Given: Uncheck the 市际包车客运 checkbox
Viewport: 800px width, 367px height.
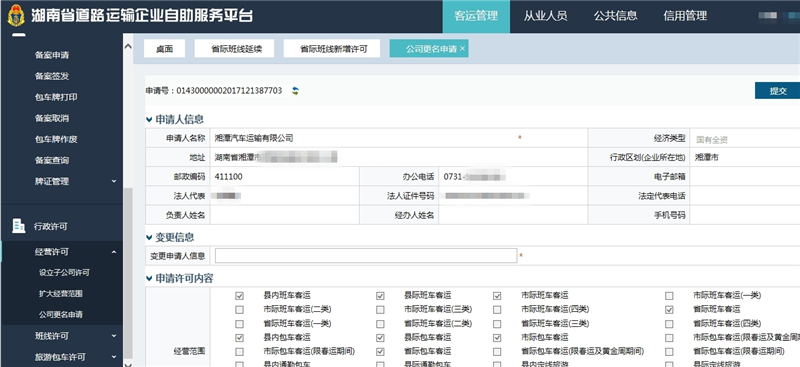Looking at the screenshot, I should click(497, 338).
